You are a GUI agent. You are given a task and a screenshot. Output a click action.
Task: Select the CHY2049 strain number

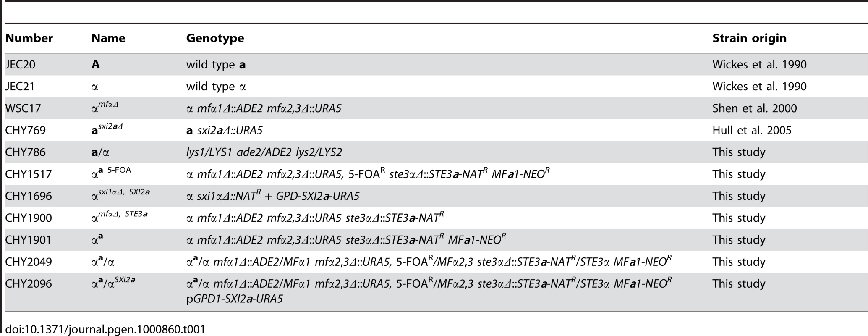pos(29,262)
